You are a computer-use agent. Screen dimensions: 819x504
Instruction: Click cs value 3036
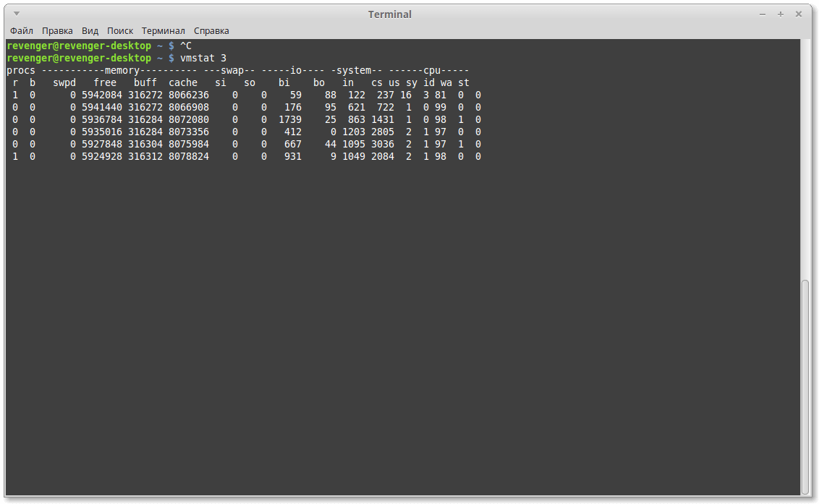(x=383, y=144)
